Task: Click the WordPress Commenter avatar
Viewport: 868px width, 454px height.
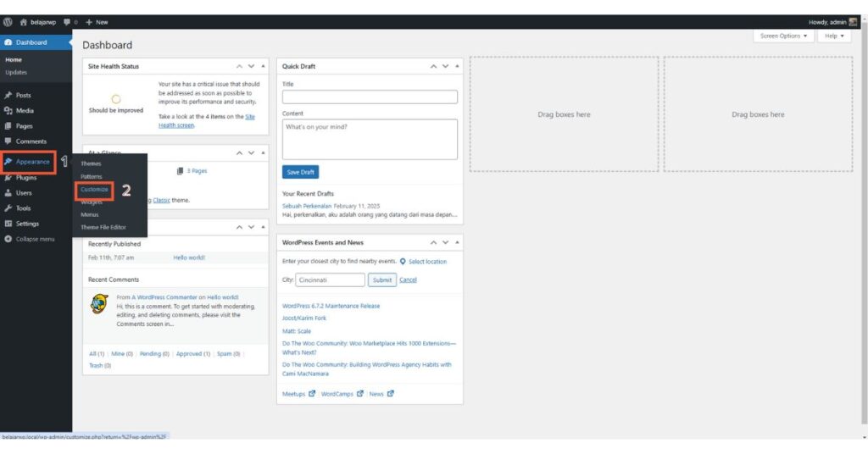Action: tap(99, 303)
